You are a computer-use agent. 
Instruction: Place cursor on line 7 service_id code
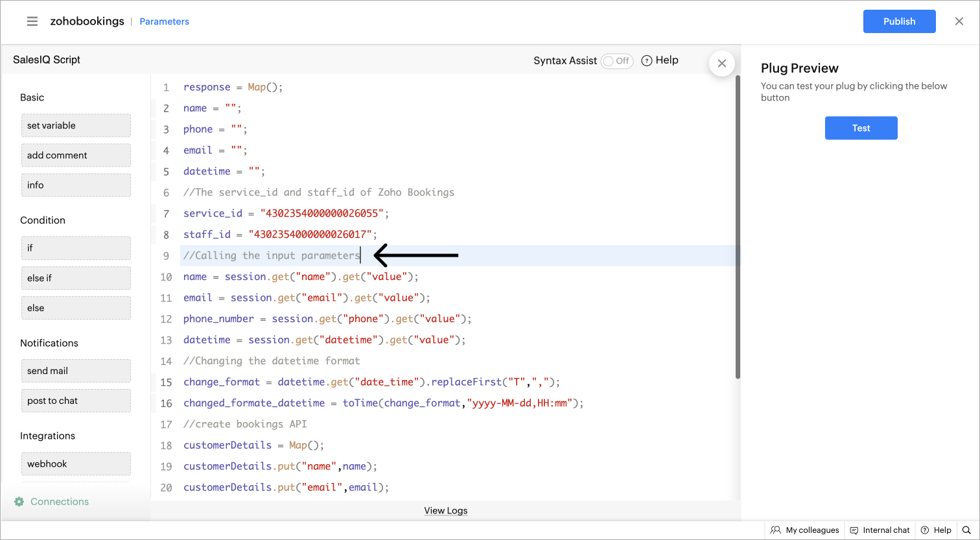[286, 213]
